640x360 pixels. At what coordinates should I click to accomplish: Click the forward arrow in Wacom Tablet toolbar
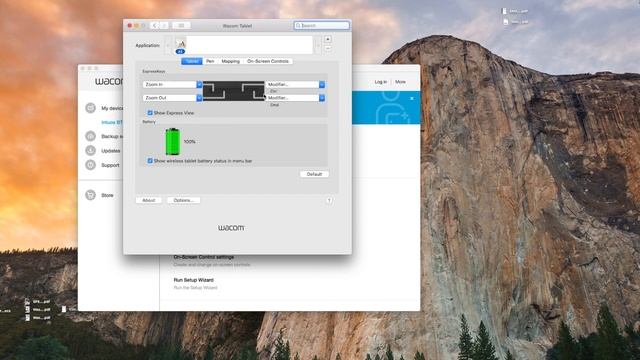click(x=164, y=25)
